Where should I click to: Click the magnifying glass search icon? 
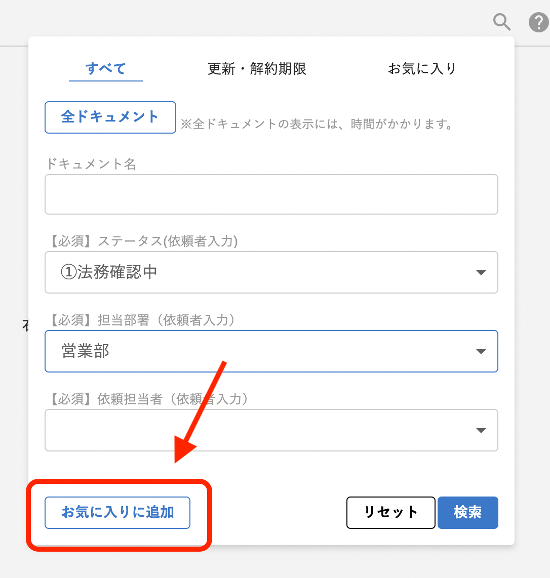(502, 22)
